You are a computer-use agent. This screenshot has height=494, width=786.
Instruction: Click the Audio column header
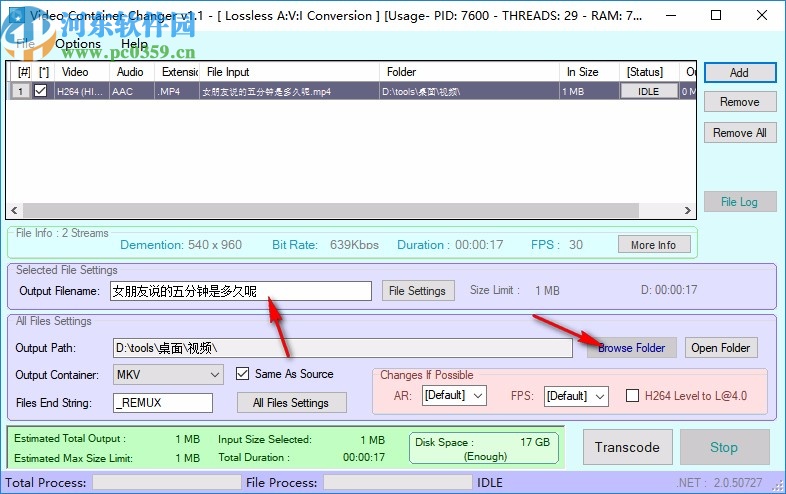[132, 72]
